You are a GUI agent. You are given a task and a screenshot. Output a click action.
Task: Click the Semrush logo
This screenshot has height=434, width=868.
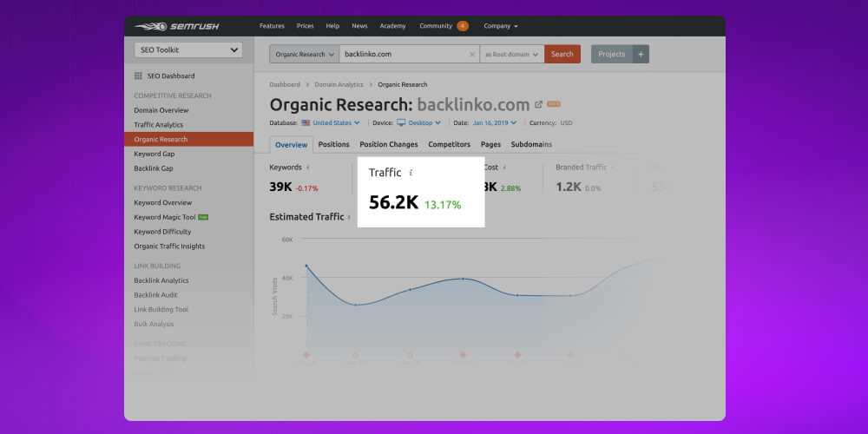[x=177, y=26]
